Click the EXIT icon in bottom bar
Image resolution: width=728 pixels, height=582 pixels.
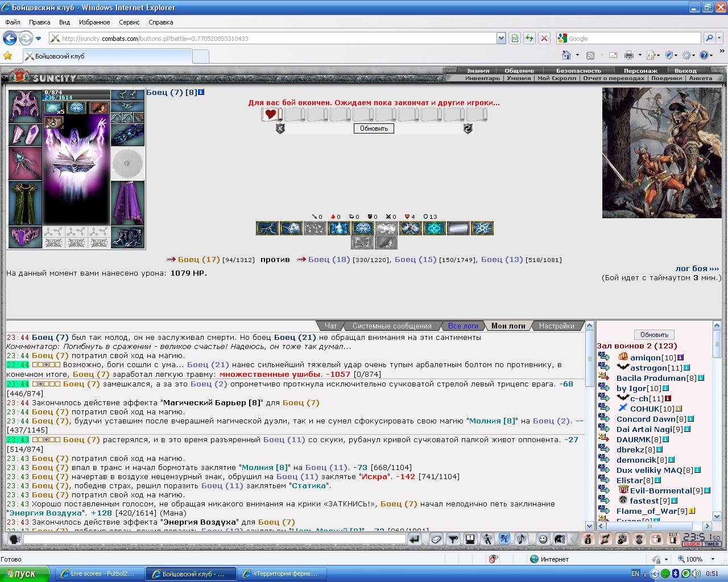click(673, 539)
